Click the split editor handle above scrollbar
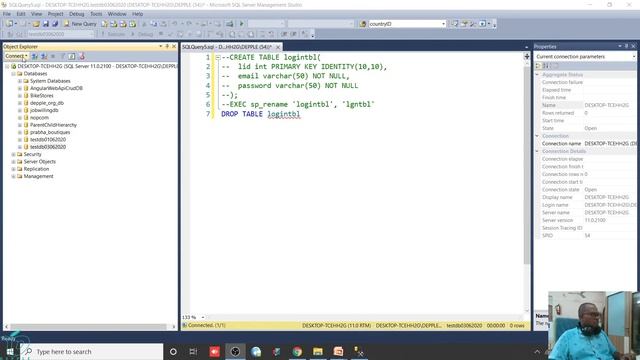Viewport: 640px width, 360px height. (527, 56)
